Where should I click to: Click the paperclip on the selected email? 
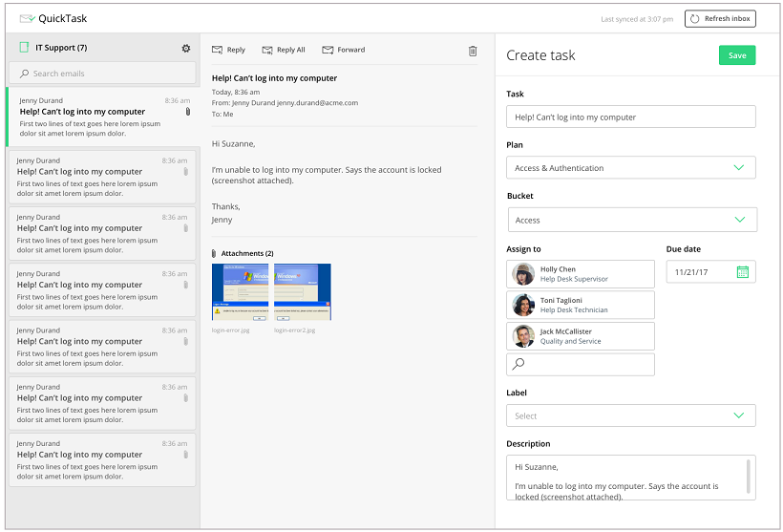(x=188, y=112)
